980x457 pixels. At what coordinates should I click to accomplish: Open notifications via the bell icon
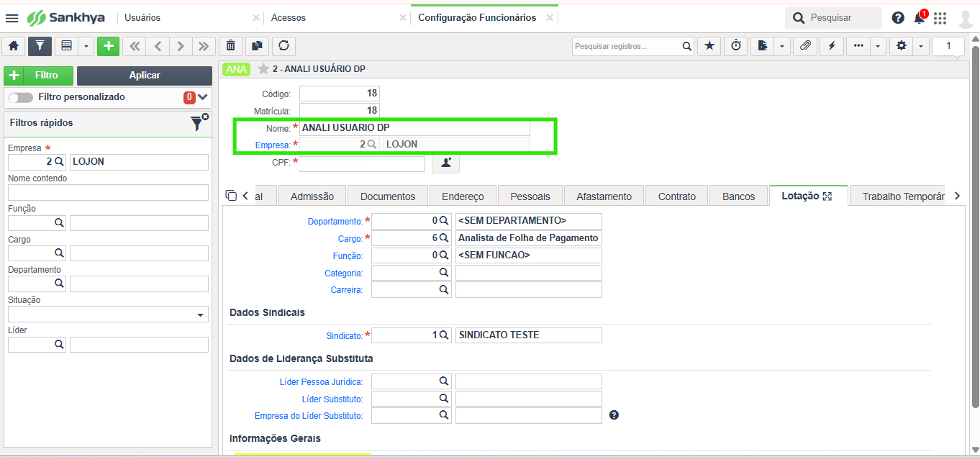[919, 18]
